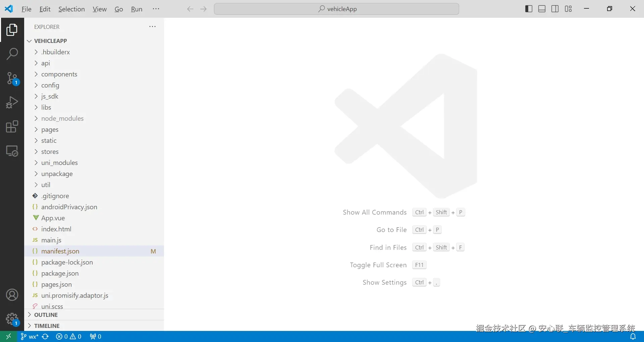Open package-lock.json file

tap(94, 262)
